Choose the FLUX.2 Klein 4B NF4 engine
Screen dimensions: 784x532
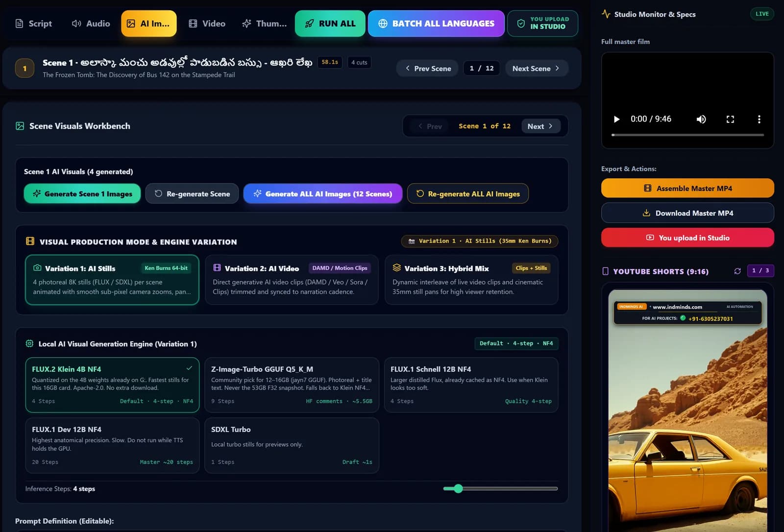tap(112, 385)
